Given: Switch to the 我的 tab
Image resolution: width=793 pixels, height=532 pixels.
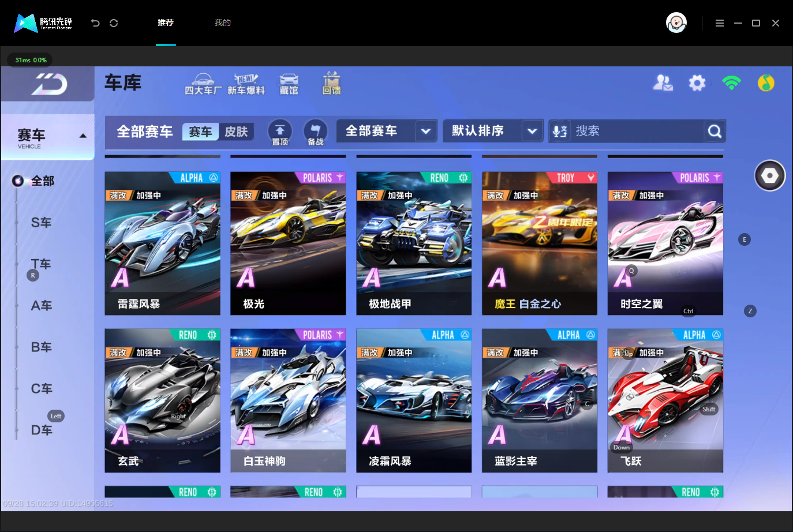Looking at the screenshot, I should (223, 23).
